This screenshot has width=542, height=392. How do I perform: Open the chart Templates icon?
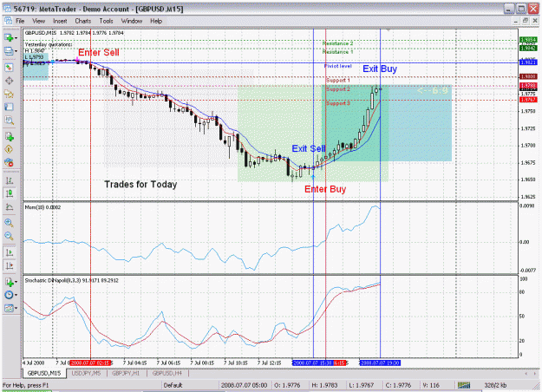tap(9, 308)
